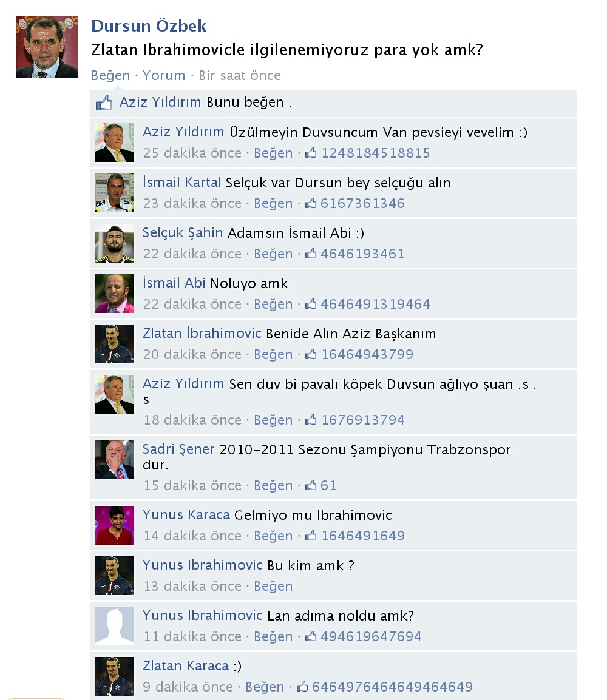Screen dimensions: 607x700
Task: Click the thumbs-up icon beside Bunu beğen
Action: (104, 103)
